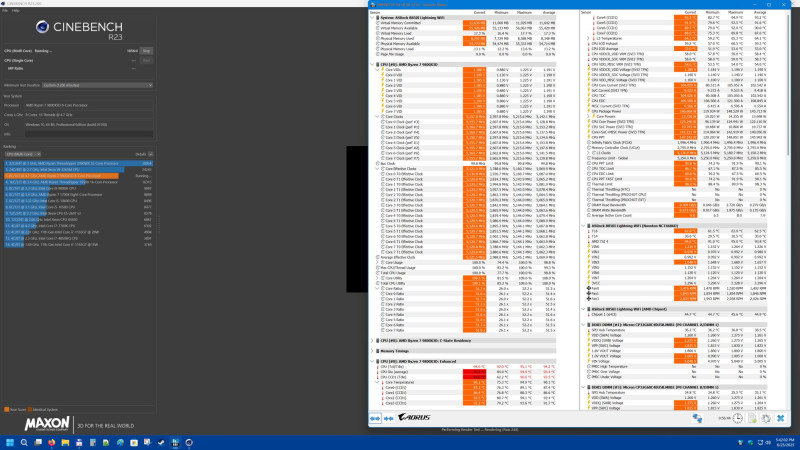The width and height of the screenshot is (800, 450).
Task: Toggle the ranking Details checkbox
Action: tap(151, 154)
